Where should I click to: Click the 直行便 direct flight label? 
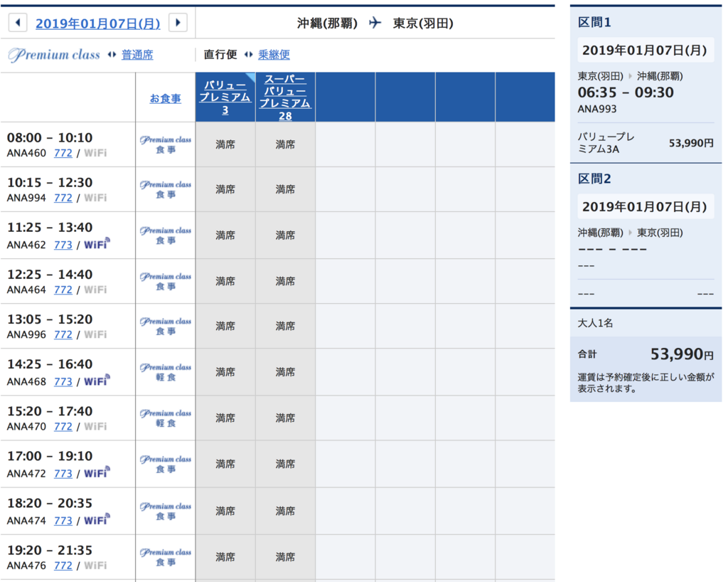[x=220, y=55]
